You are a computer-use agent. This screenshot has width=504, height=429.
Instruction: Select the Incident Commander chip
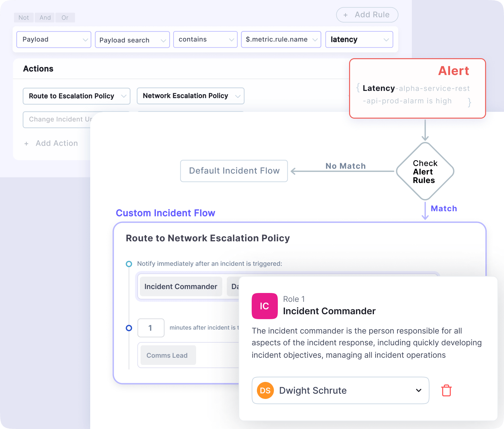[180, 286]
